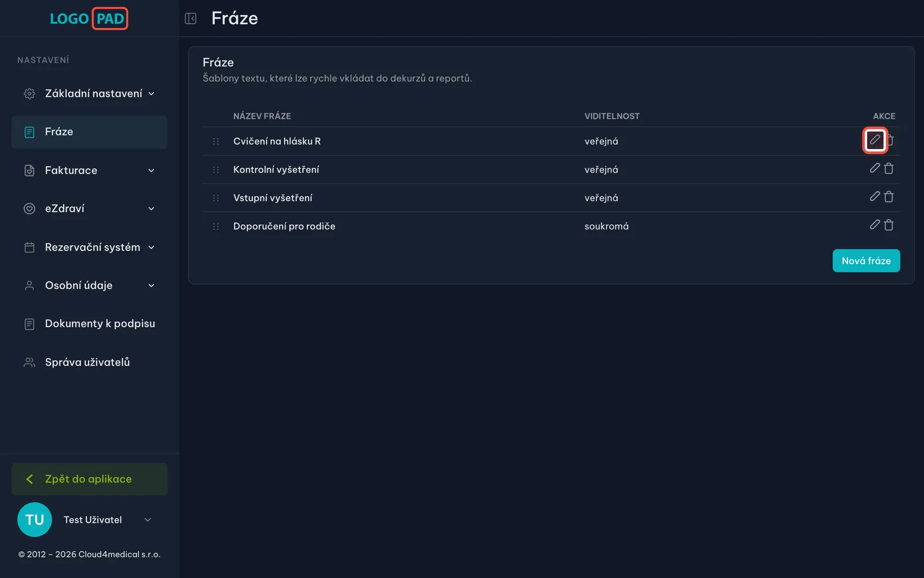
Task: Open Správa uživatelů page
Action: tap(89, 362)
